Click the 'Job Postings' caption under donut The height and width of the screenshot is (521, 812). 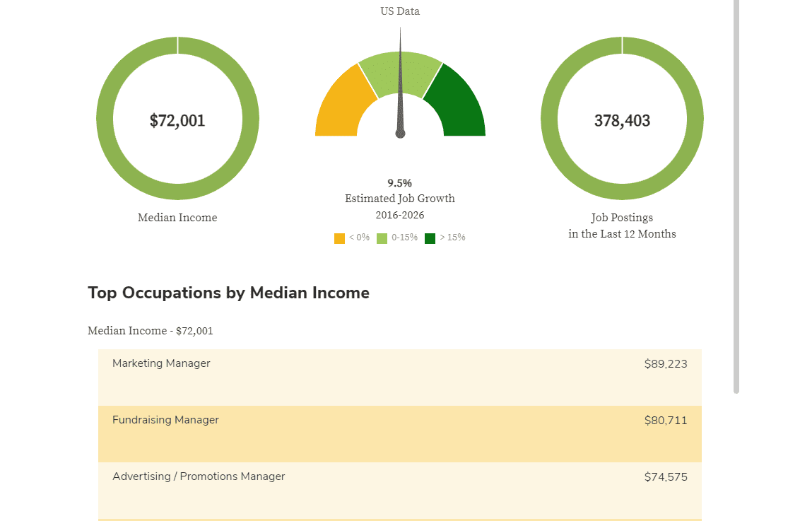coord(622,218)
